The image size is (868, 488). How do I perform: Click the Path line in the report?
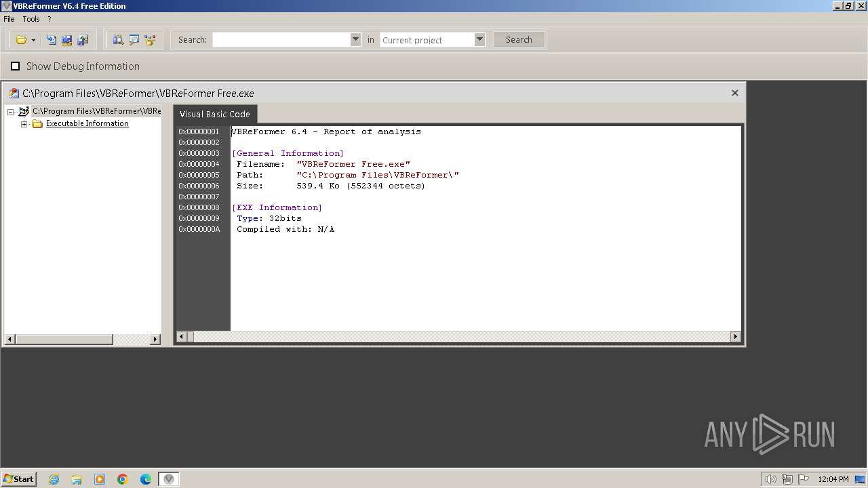tap(347, 175)
